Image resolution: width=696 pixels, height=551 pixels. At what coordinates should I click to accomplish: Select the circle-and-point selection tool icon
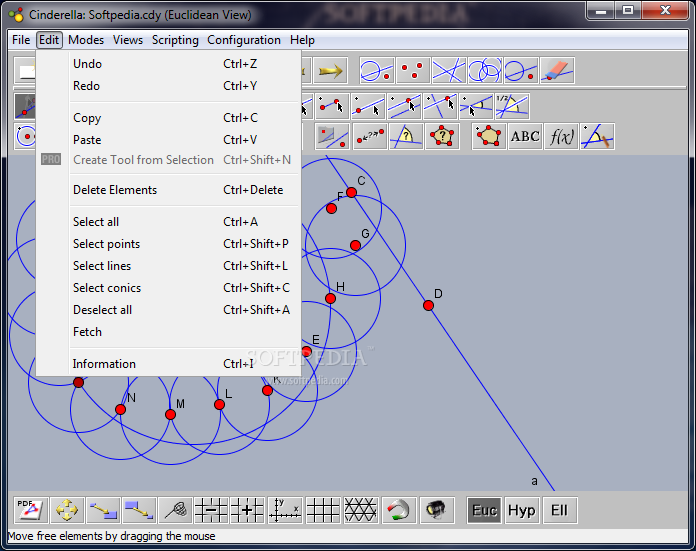click(377, 71)
